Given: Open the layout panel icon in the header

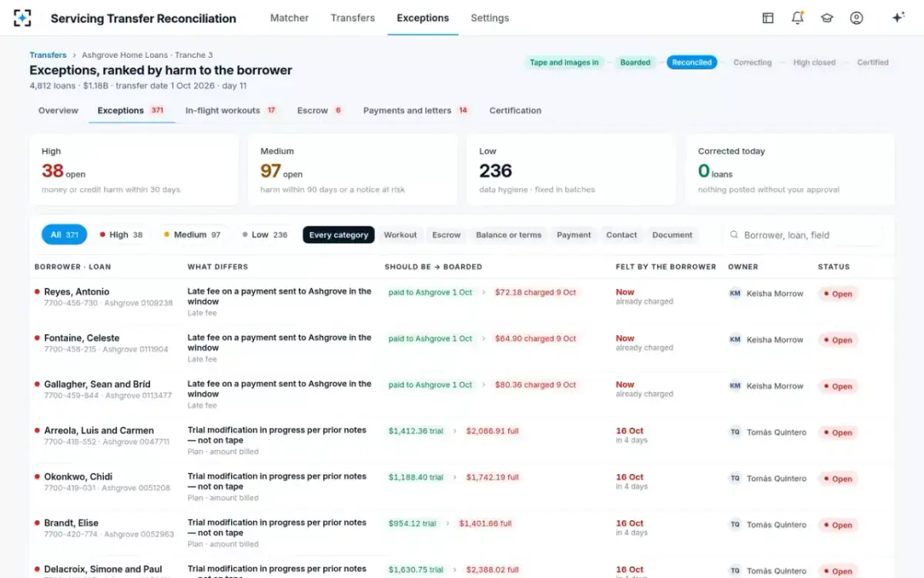Looking at the screenshot, I should coord(768,18).
